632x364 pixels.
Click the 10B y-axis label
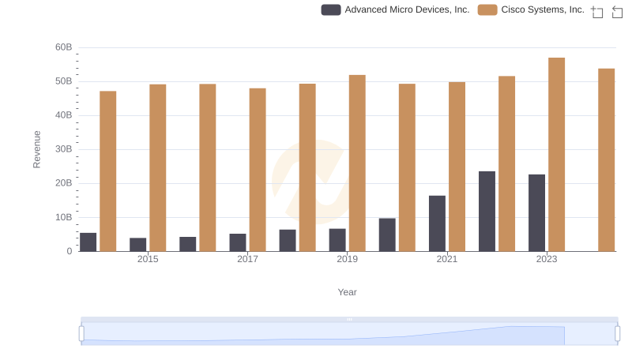pyautogui.click(x=64, y=217)
